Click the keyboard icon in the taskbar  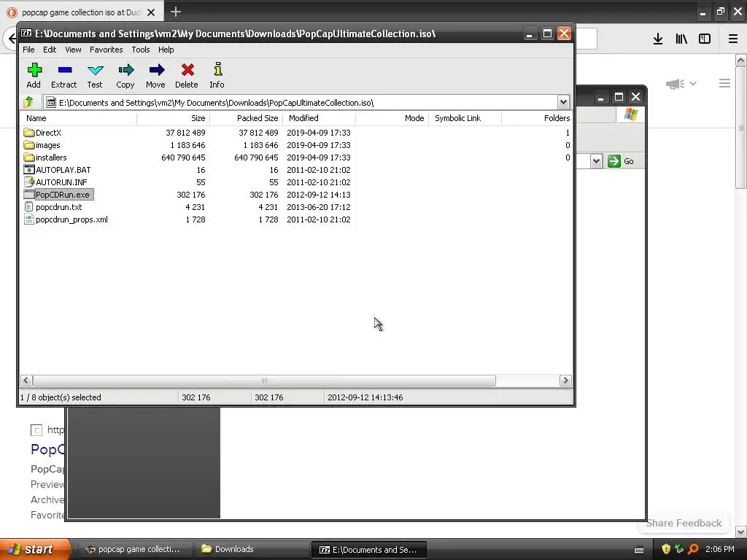[x=639, y=550]
